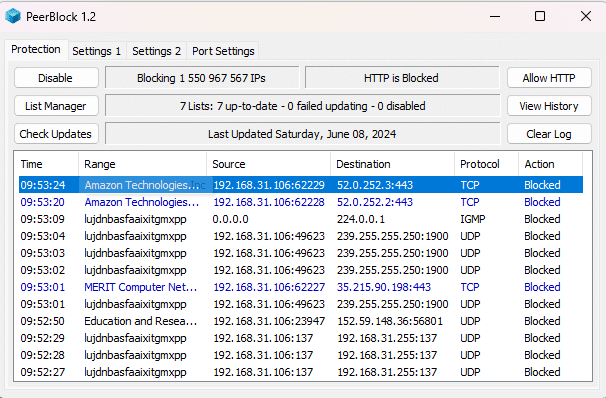Select the 09:53:03 log entry
This screenshot has height=398, width=606.
coord(301,253)
